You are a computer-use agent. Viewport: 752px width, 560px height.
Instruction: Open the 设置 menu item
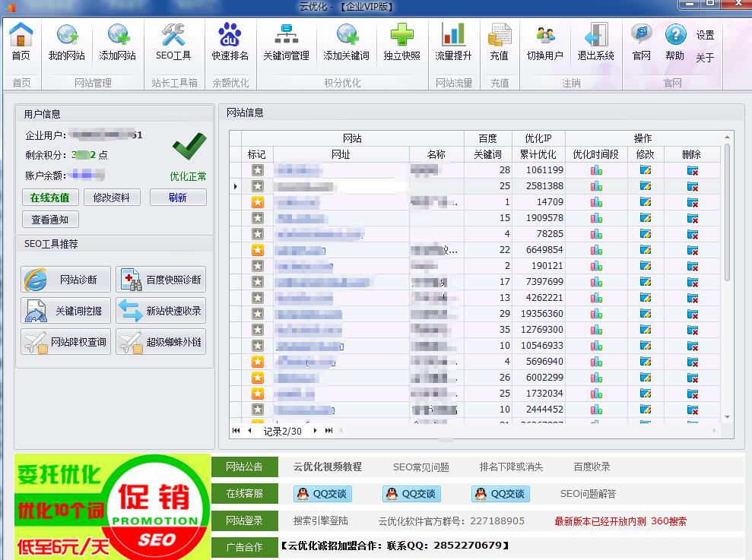705,35
